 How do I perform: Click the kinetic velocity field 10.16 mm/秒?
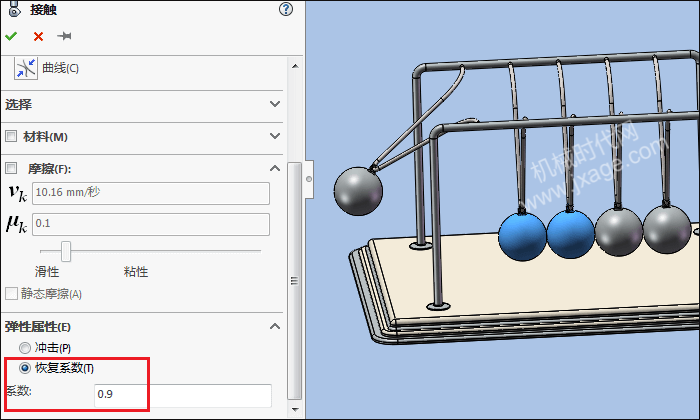151,193
